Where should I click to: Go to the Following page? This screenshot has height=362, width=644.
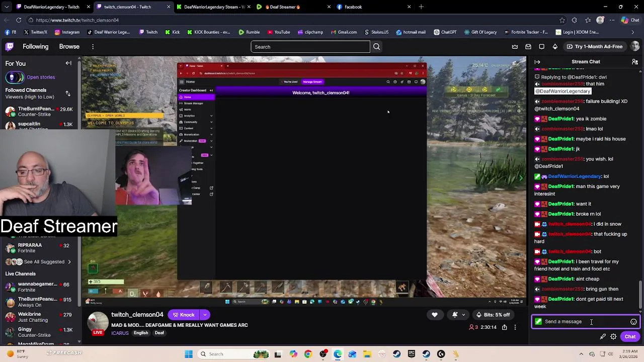point(35,47)
